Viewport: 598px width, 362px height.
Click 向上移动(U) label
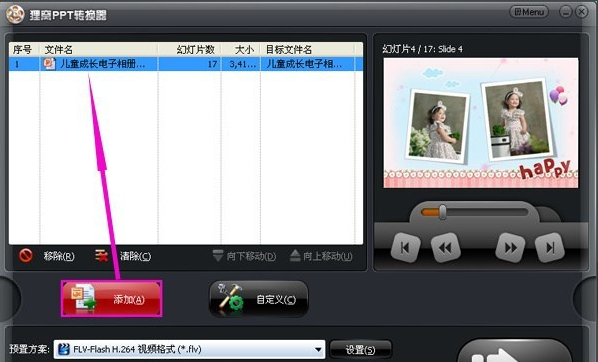click(328, 256)
